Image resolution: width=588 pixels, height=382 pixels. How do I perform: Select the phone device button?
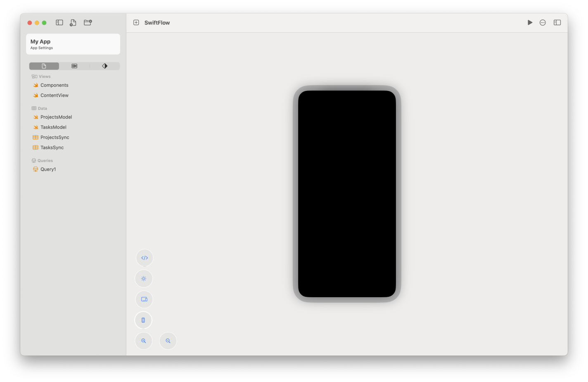coord(143,320)
